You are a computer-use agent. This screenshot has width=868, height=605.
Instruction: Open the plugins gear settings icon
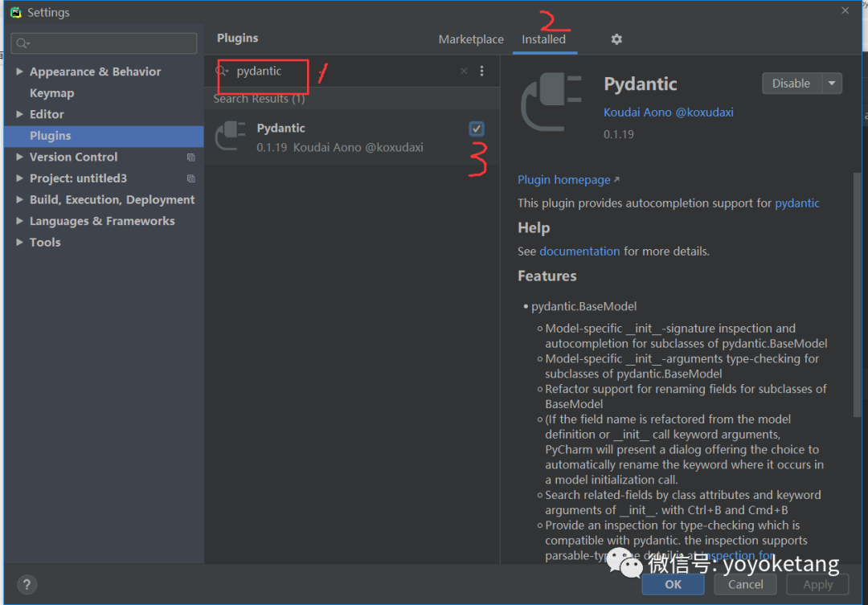pos(616,39)
